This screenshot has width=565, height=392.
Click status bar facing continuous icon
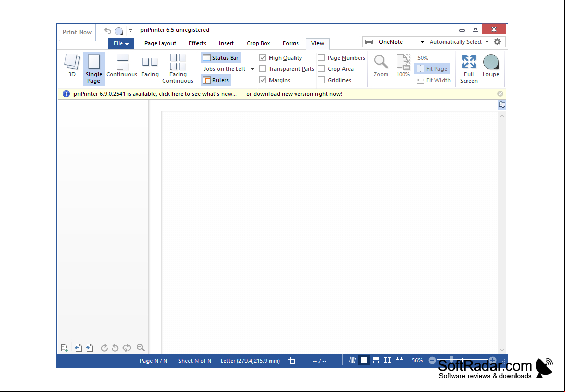[x=399, y=360]
